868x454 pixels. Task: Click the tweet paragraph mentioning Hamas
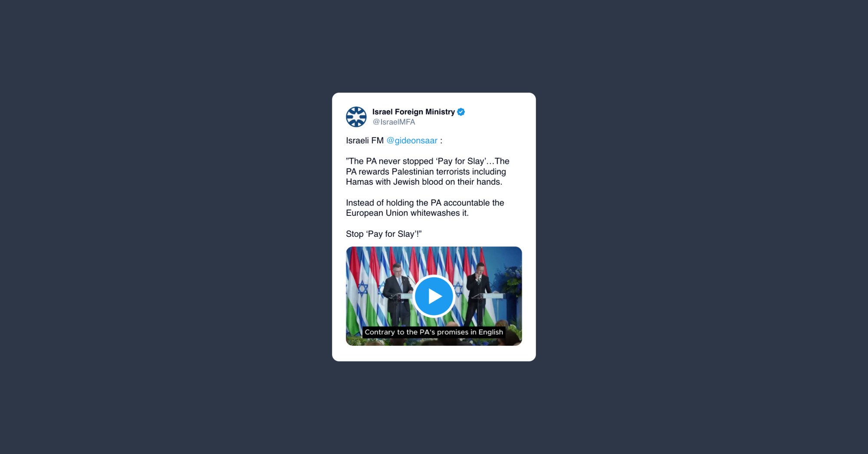(427, 172)
